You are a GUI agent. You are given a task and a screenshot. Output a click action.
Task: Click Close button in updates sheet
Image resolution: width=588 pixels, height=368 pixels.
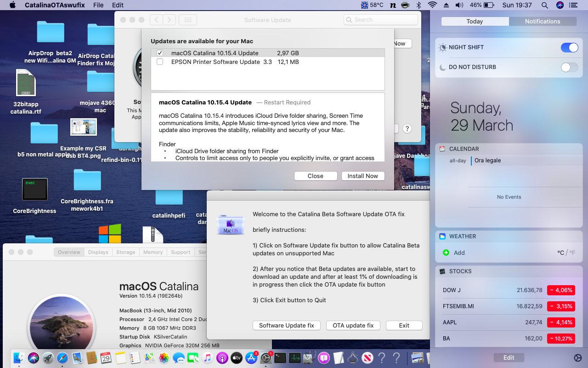click(316, 176)
